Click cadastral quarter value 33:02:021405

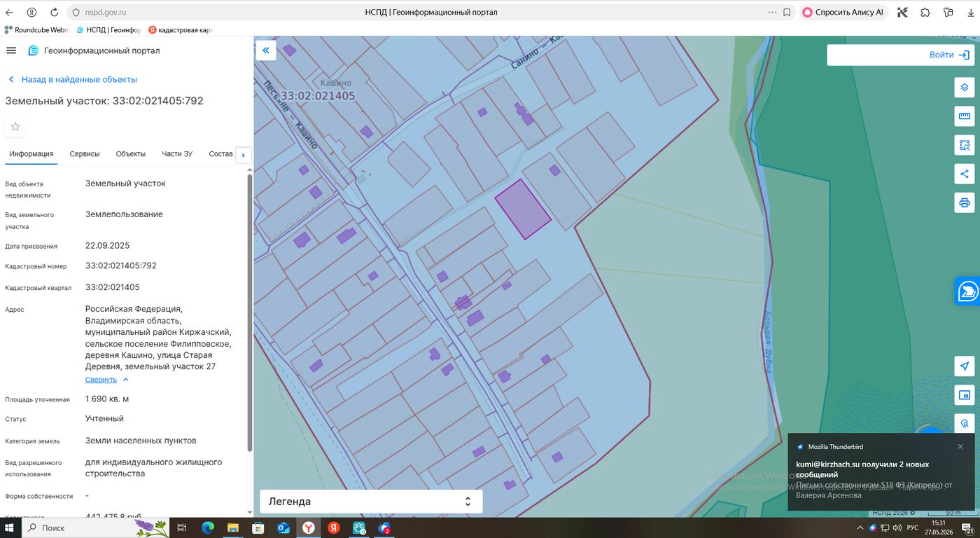pos(113,287)
